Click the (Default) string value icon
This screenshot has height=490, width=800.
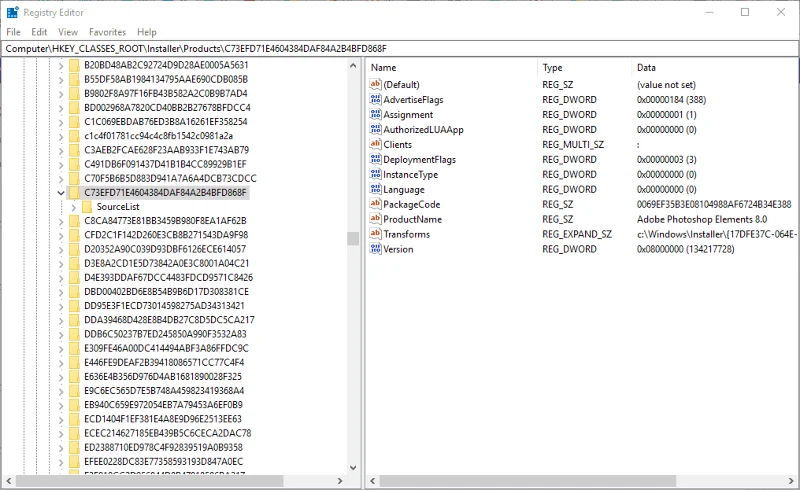pos(376,84)
